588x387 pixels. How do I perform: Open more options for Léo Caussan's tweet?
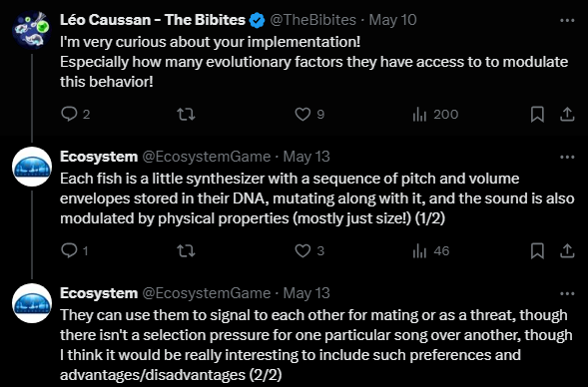567,20
